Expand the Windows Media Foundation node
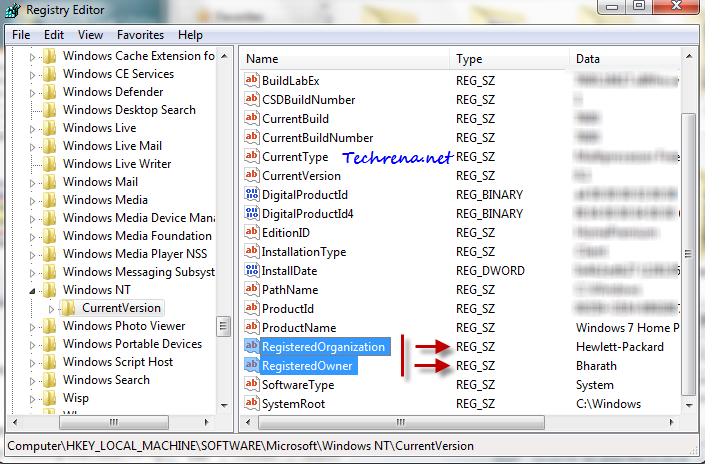The height and width of the screenshot is (464, 705). point(32,237)
